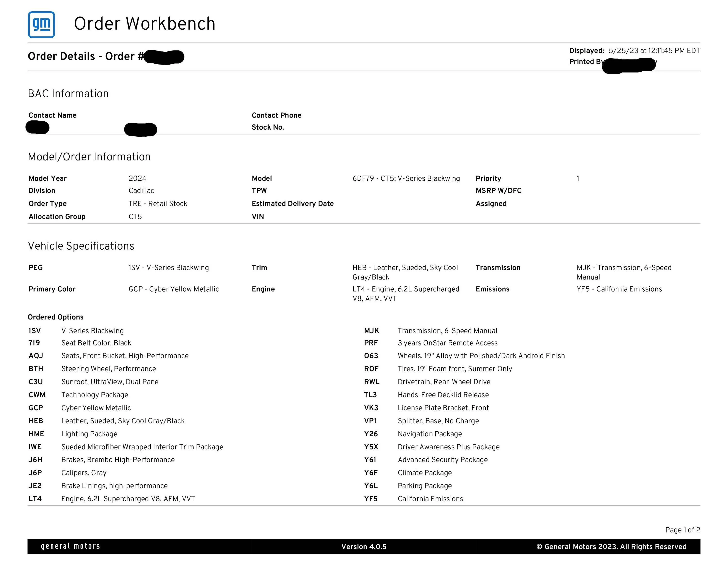
Task: Select option VK3 License Plate Bracket, Front
Action: point(427,408)
